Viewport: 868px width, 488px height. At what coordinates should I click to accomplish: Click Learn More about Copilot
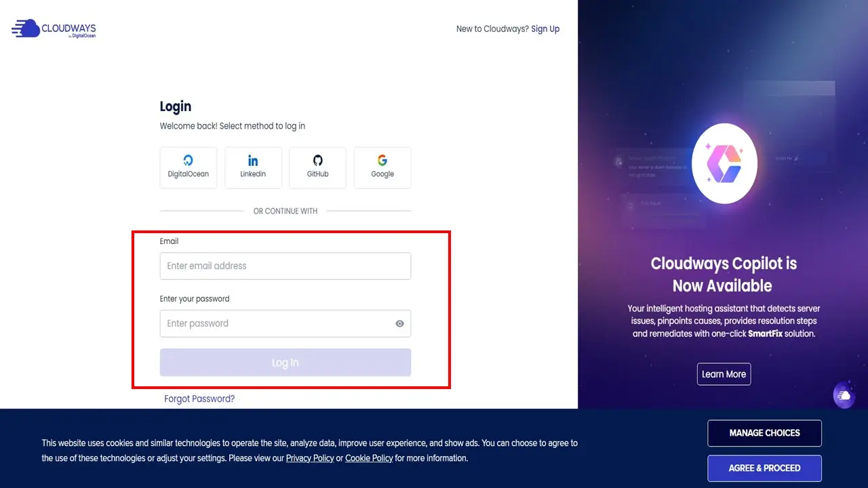(x=724, y=374)
